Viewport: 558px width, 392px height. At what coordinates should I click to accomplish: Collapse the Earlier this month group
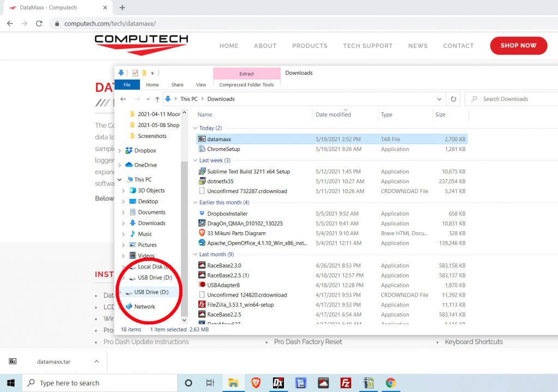point(195,203)
